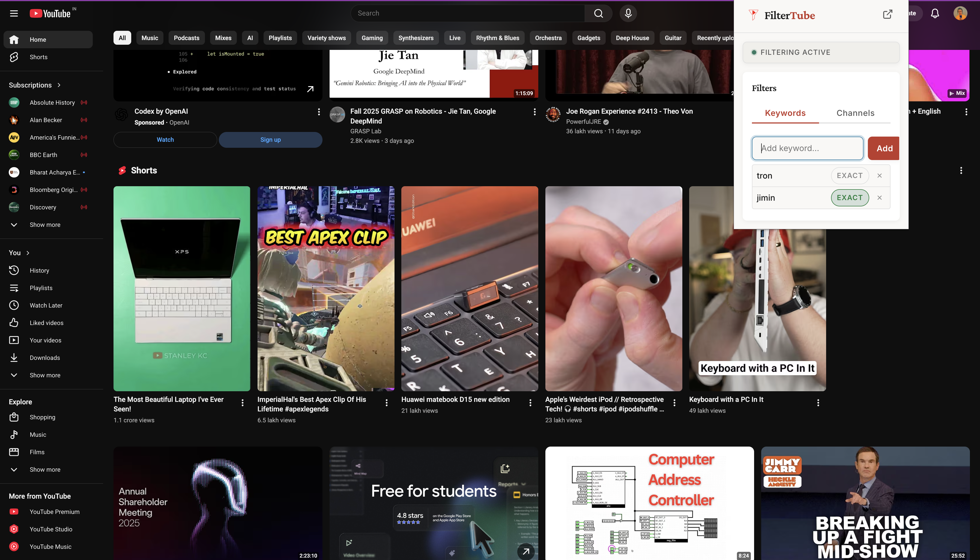This screenshot has width=980, height=560.
Task: Select Shorts in the sidebar
Action: [38, 56]
